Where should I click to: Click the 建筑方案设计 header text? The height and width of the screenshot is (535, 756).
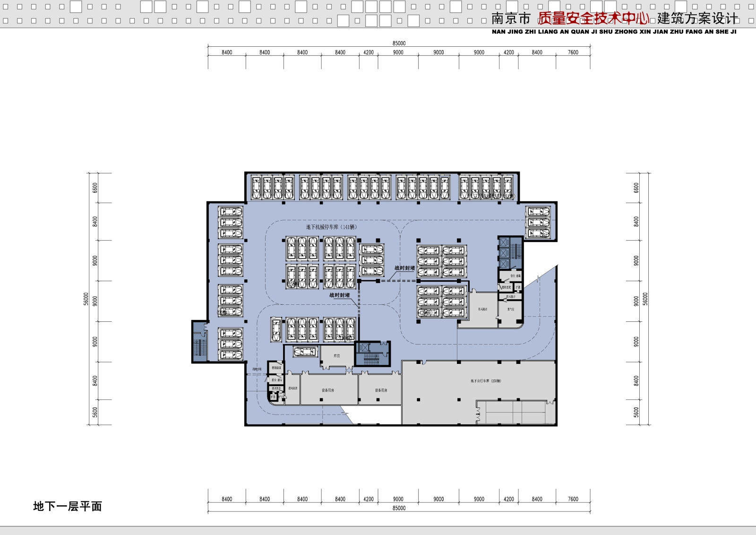click(x=697, y=18)
